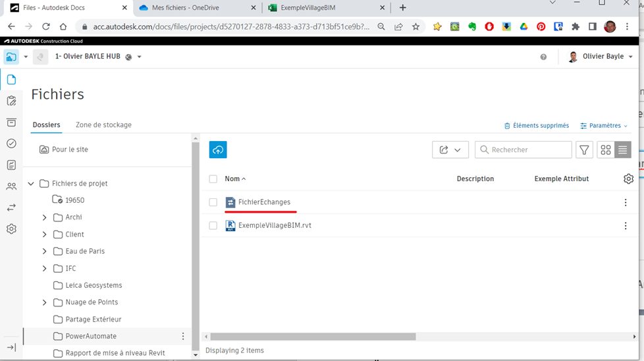Image resolution: width=644 pixels, height=361 pixels.
Task: Open the project selector dropdown arrow
Action: 139,57
